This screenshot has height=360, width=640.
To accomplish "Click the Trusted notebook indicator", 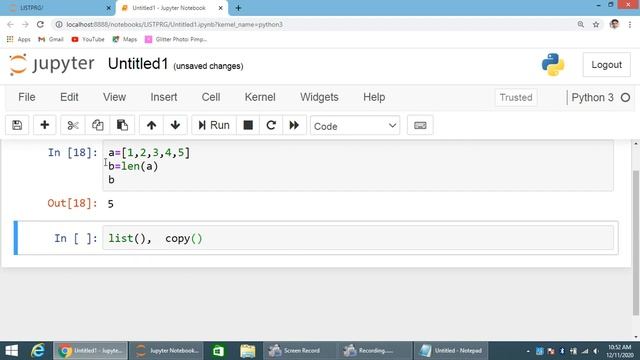I will (516, 98).
